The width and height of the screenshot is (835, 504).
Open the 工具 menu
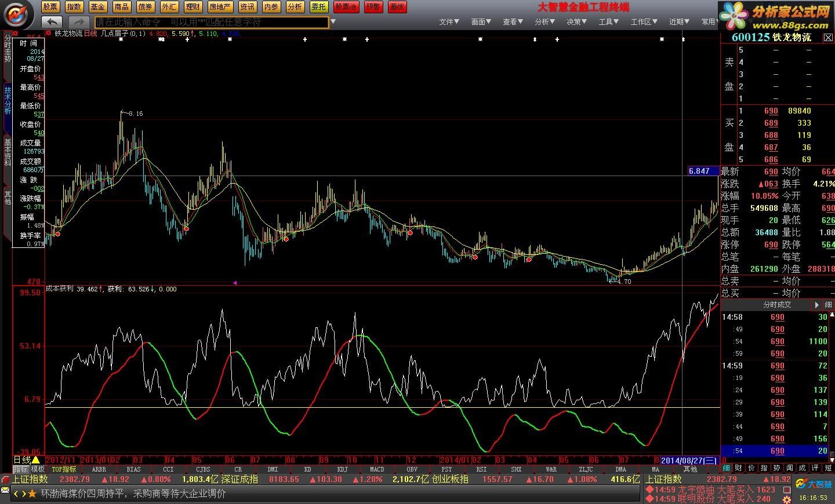(608, 22)
